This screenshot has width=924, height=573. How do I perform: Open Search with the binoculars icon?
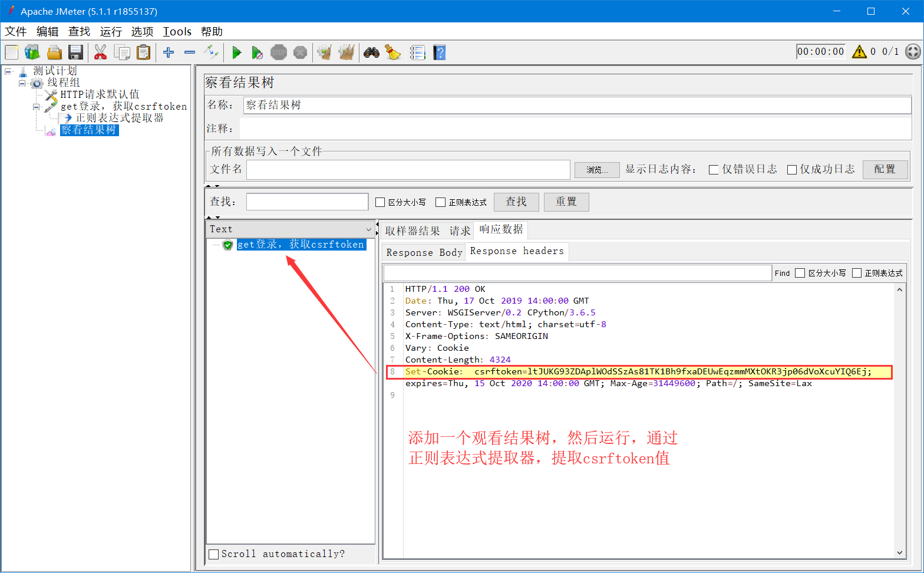pyautogui.click(x=371, y=52)
